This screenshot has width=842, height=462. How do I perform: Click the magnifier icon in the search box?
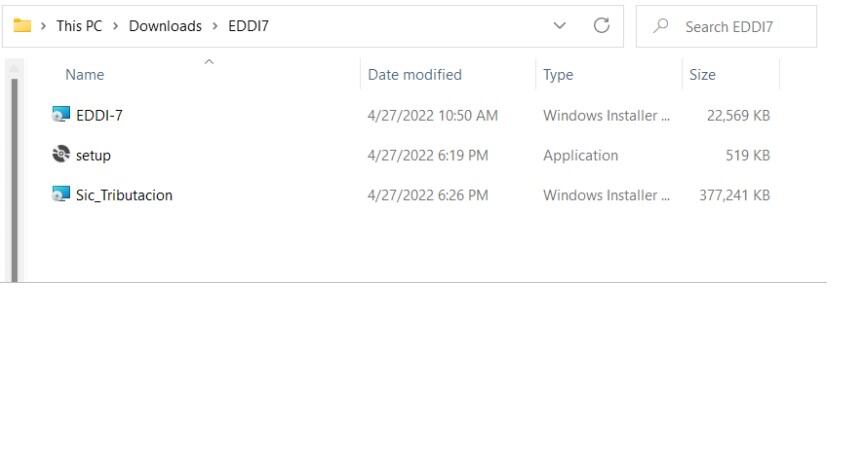coord(661,27)
